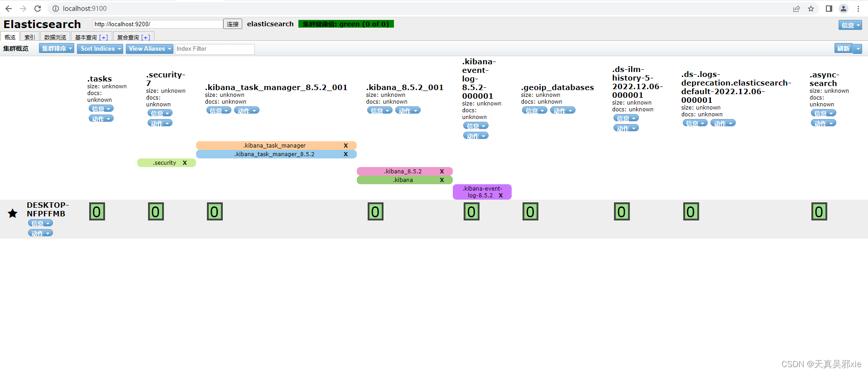
Task: Click the .geoip_databases index name
Action: point(557,87)
